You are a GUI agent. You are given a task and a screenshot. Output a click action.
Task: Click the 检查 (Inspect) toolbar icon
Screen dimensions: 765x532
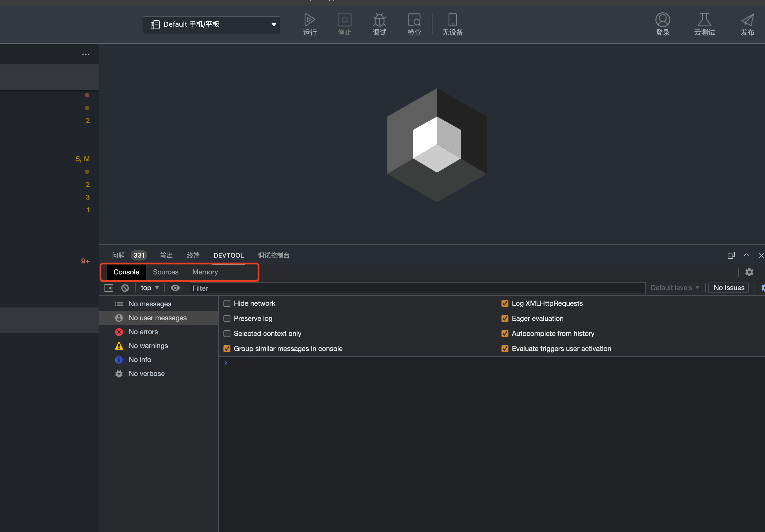point(414,20)
